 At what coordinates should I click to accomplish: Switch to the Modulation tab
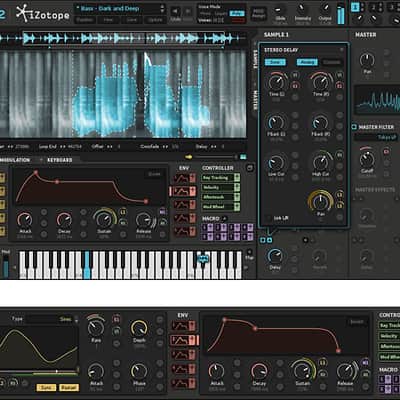click(15, 160)
